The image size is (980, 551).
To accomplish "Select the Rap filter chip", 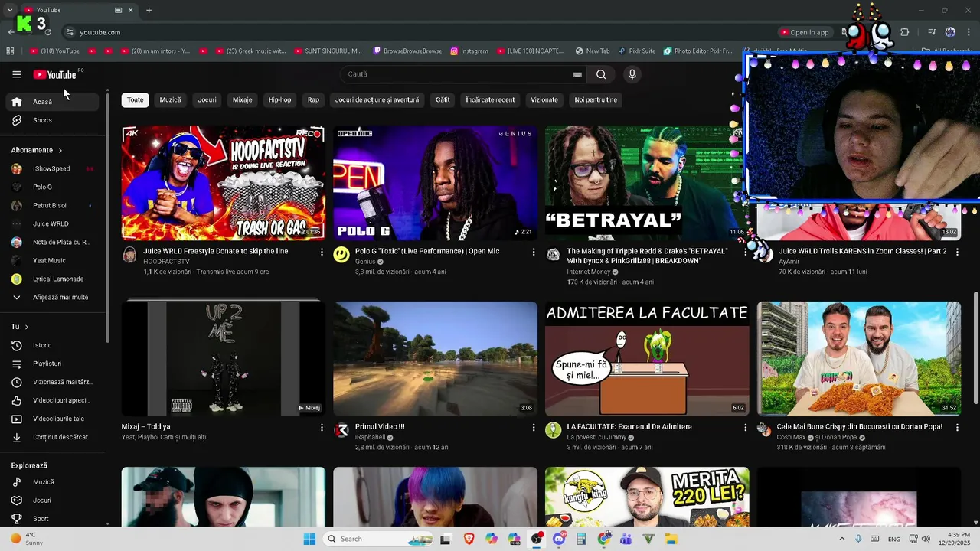I will click(313, 99).
